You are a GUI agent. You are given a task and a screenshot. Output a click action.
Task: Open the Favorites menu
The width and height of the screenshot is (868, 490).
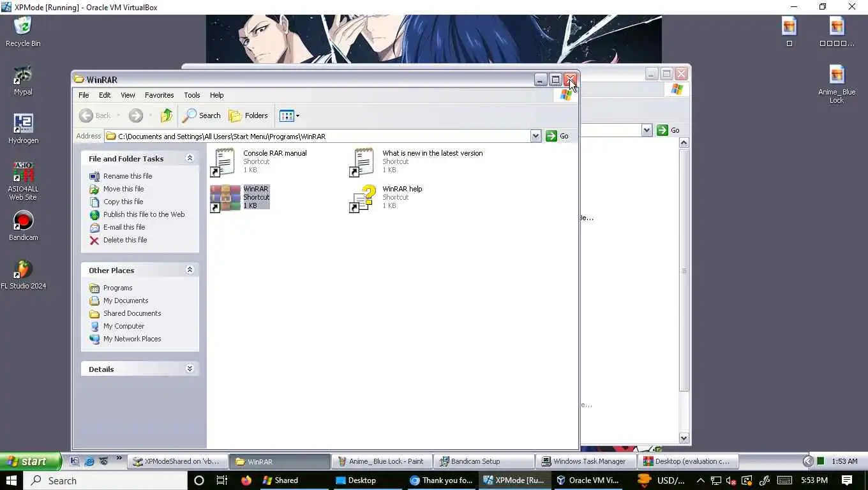pos(159,95)
